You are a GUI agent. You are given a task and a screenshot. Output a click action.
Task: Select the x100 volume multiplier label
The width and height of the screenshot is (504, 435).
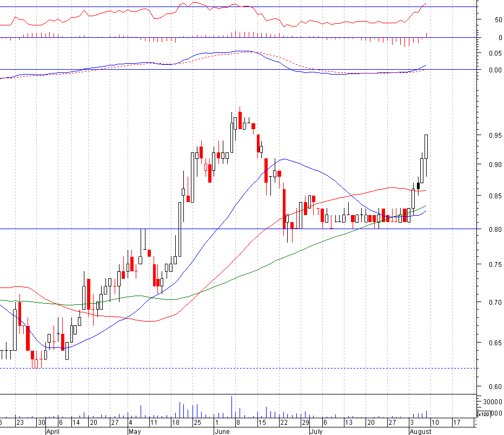[x=484, y=414]
